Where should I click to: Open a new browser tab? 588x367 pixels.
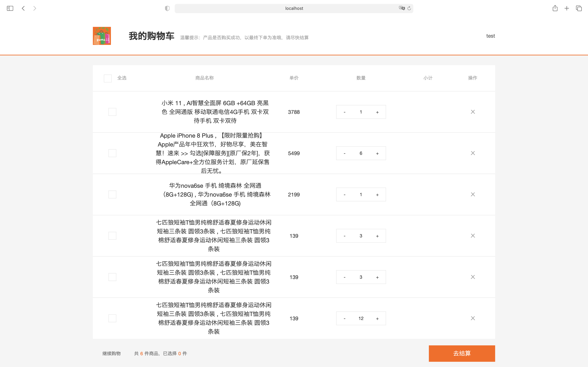tap(567, 8)
